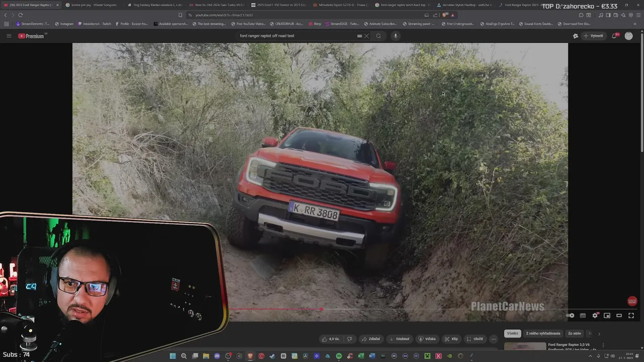Show hidden system tray icons

[x=591, y=356]
